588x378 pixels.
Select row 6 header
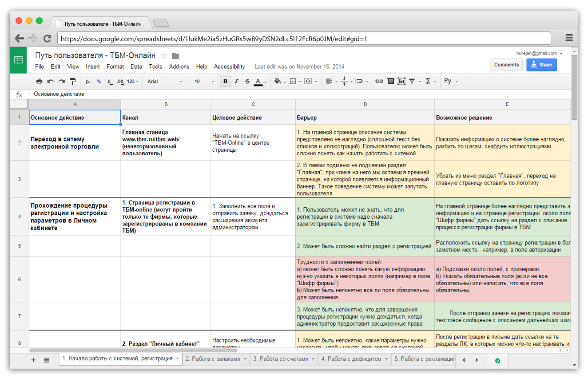[19, 280]
